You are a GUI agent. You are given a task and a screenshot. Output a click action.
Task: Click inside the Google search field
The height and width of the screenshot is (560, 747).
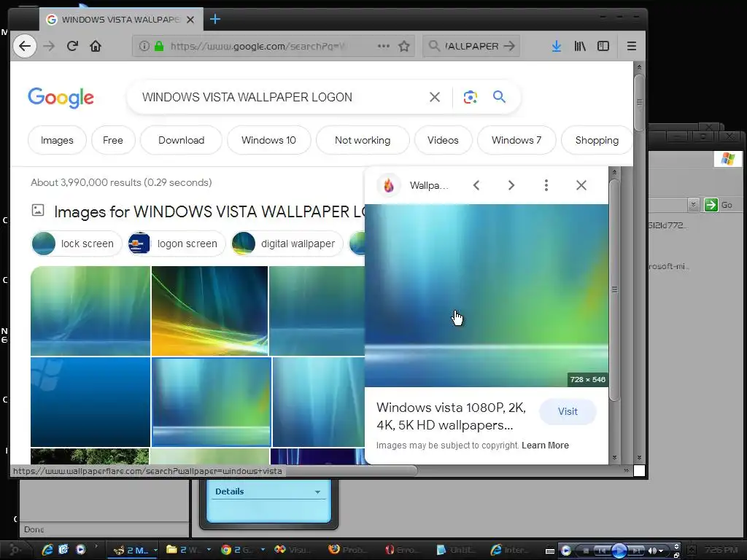click(281, 97)
